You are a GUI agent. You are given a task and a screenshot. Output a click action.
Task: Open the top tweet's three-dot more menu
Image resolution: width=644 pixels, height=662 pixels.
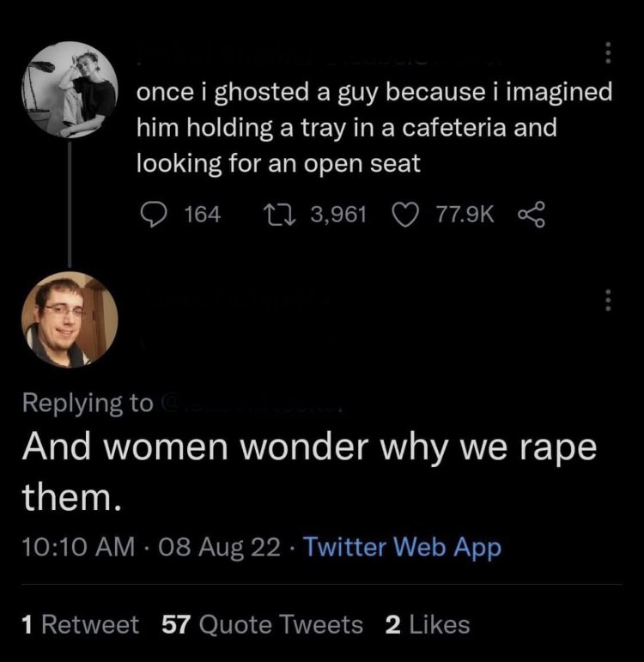(608, 52)
